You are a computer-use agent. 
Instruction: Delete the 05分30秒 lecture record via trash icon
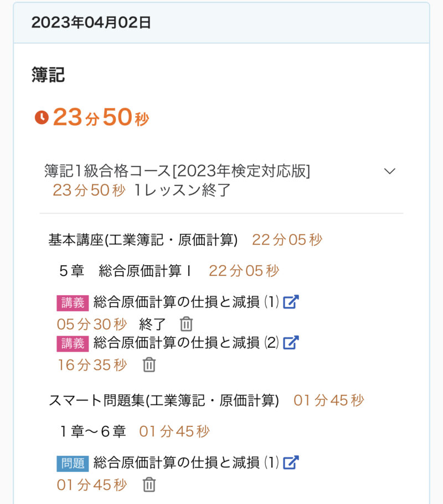[187, 324]
